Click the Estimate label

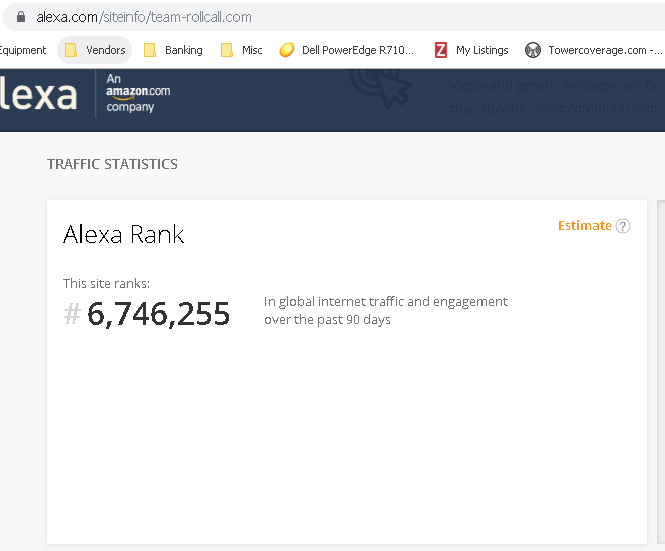point(584,226)
